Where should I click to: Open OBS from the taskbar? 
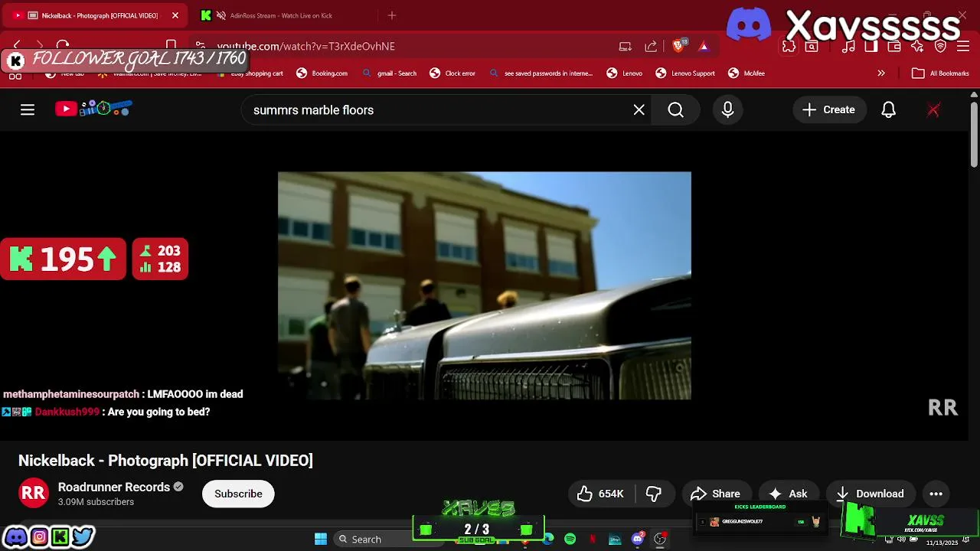point(660,539)
